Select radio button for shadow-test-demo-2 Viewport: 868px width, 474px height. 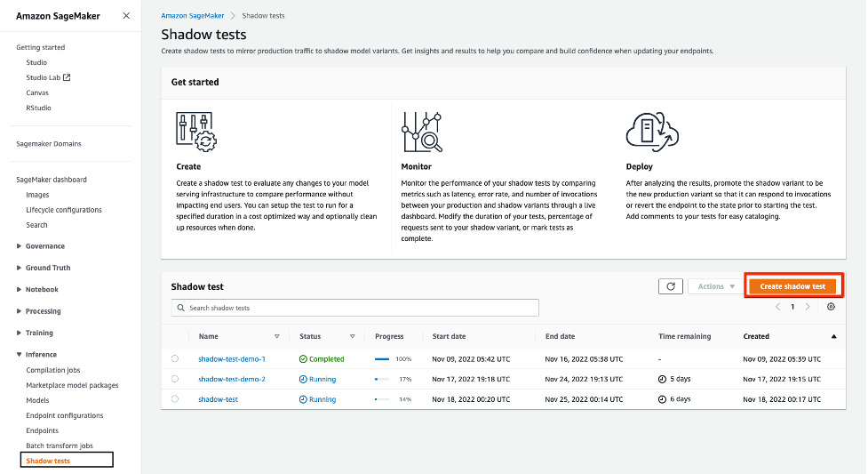(x=175, y=379)
